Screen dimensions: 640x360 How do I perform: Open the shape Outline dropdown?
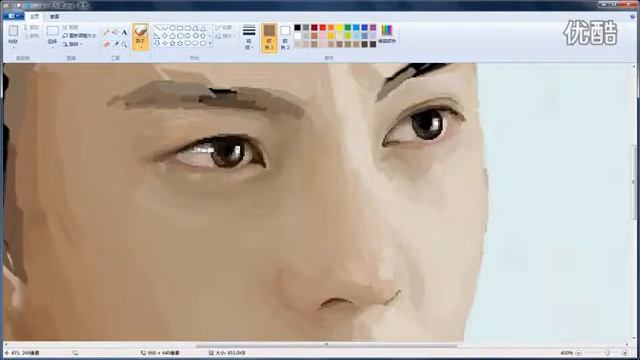pos(224,27)
